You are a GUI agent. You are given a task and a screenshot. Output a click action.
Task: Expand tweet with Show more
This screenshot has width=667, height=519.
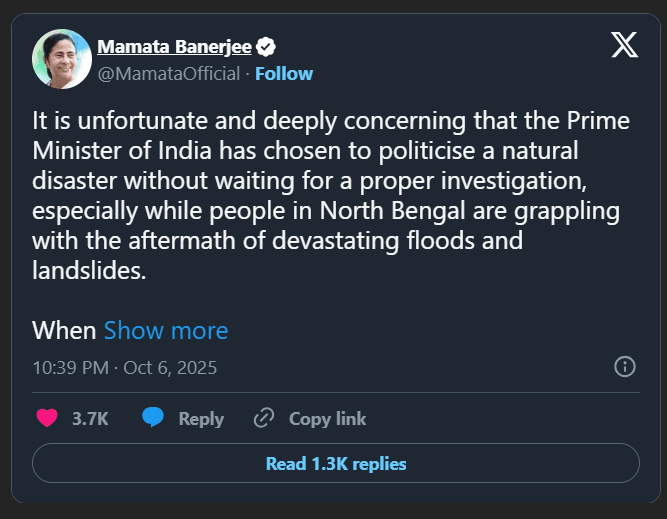tap(166, 330)
